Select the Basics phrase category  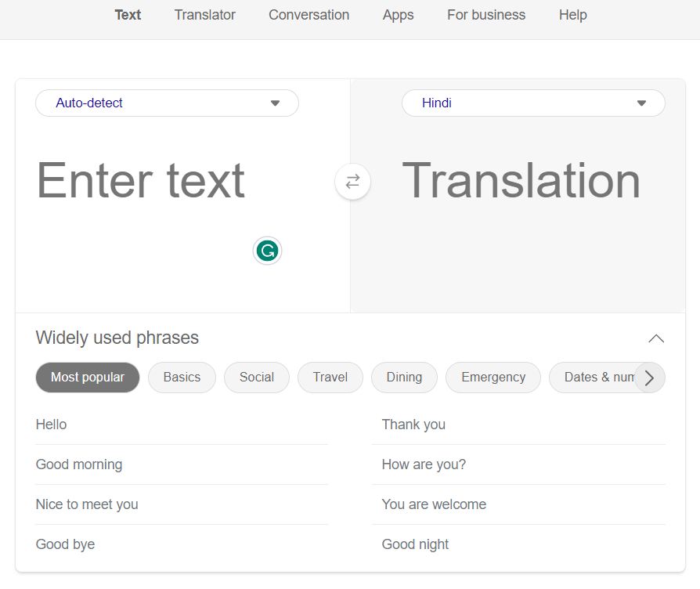coord(182,378)
